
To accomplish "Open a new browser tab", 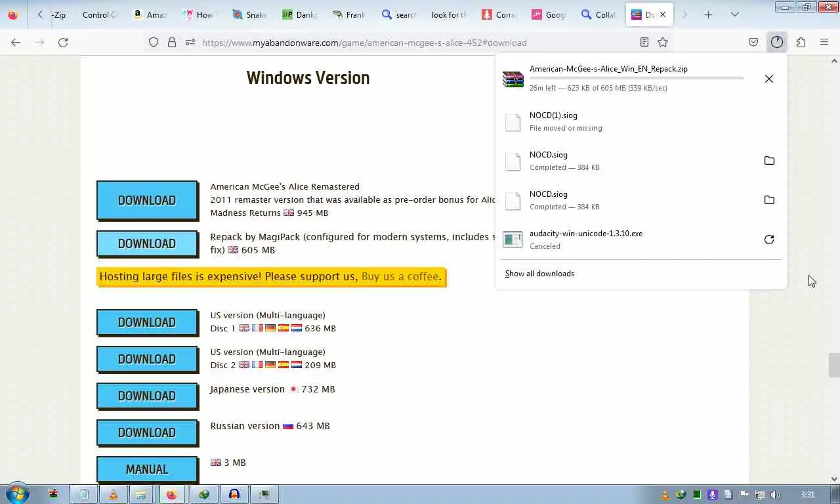I will (x=708, y=14).
